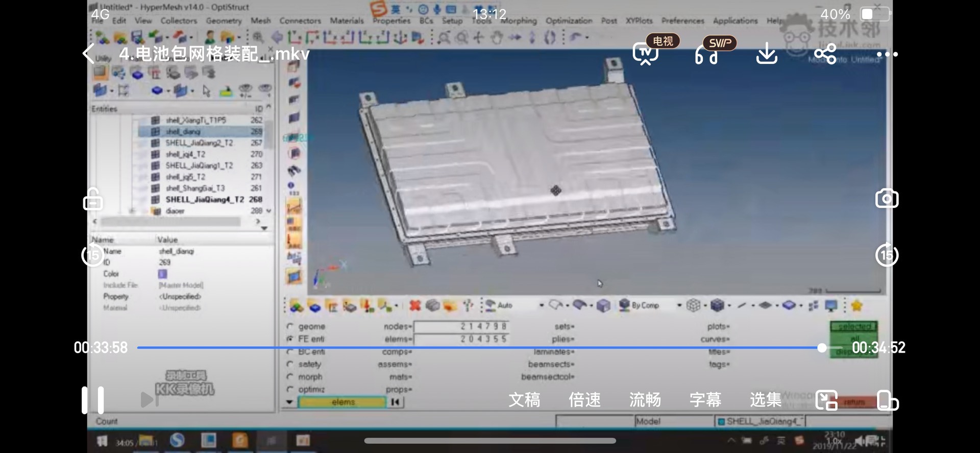This screenshot has width=980, height=453.
Task: Select the optimiz radio button
Action: pos(290,389)
